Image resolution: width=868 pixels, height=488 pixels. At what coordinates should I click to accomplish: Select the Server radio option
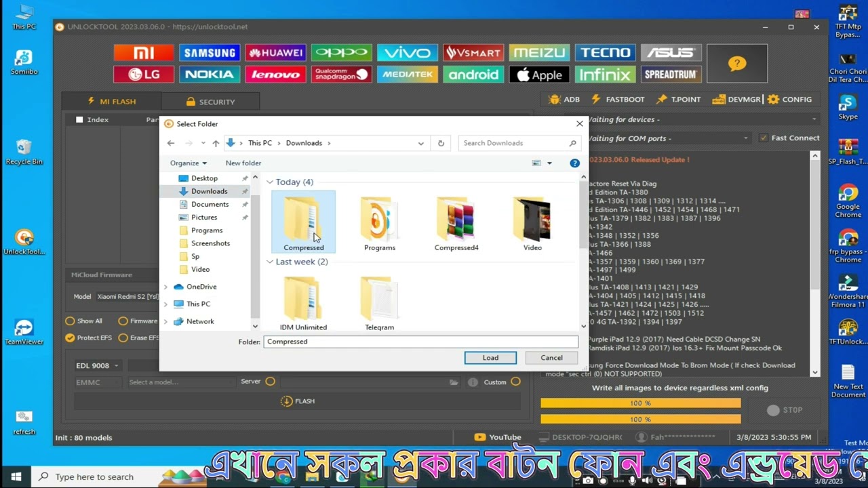(270, 382)
